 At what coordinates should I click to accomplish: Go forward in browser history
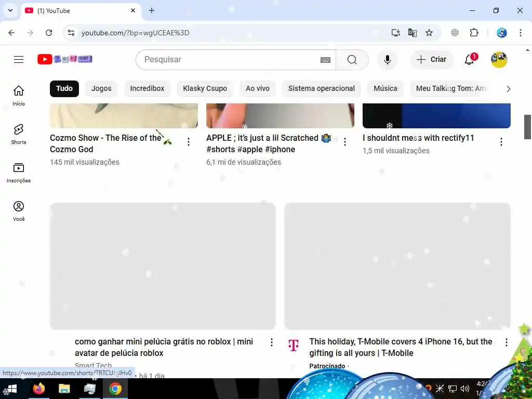click(x=30, y=33)
